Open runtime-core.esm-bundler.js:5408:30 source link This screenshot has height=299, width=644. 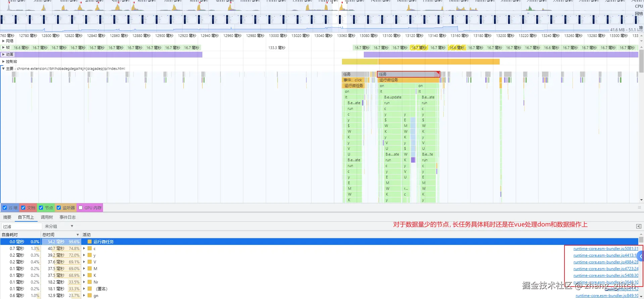606,275
